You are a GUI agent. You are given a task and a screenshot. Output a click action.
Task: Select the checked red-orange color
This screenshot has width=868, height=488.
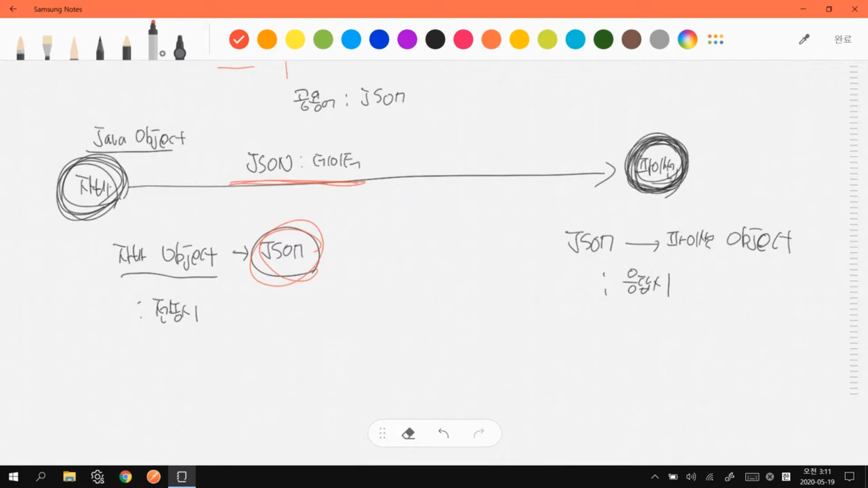click(x=239, y=40)
